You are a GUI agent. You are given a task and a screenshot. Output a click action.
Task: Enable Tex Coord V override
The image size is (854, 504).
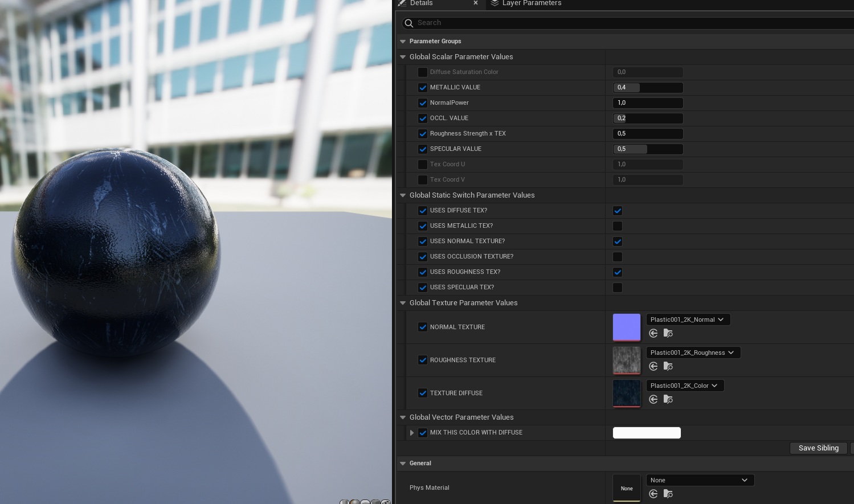tap(423, 180)
